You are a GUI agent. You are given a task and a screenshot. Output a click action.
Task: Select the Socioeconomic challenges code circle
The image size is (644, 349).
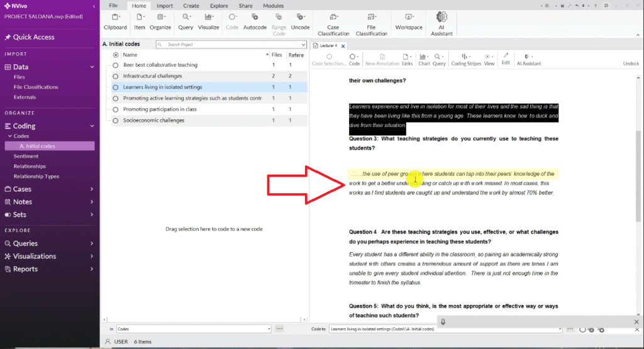click(x=116, y=120)
